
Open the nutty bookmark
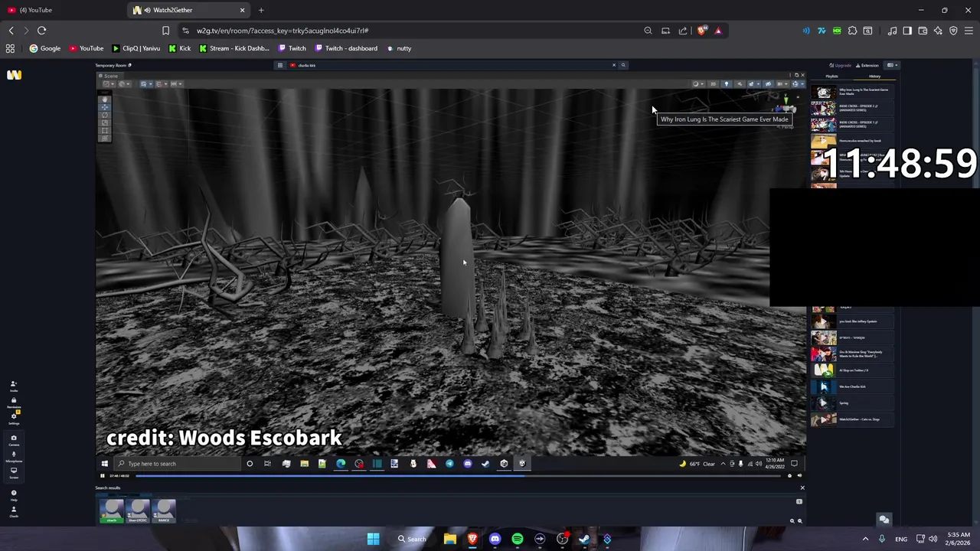click(x=398, y=48)
